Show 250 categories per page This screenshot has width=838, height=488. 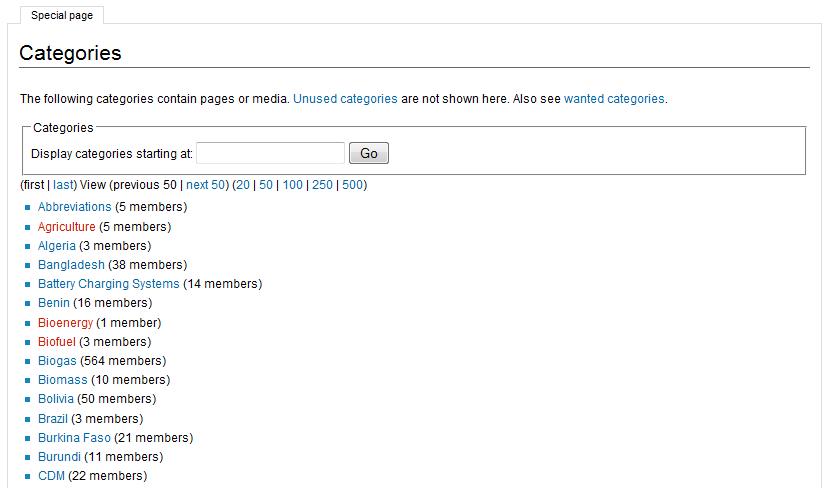[322, 185]
